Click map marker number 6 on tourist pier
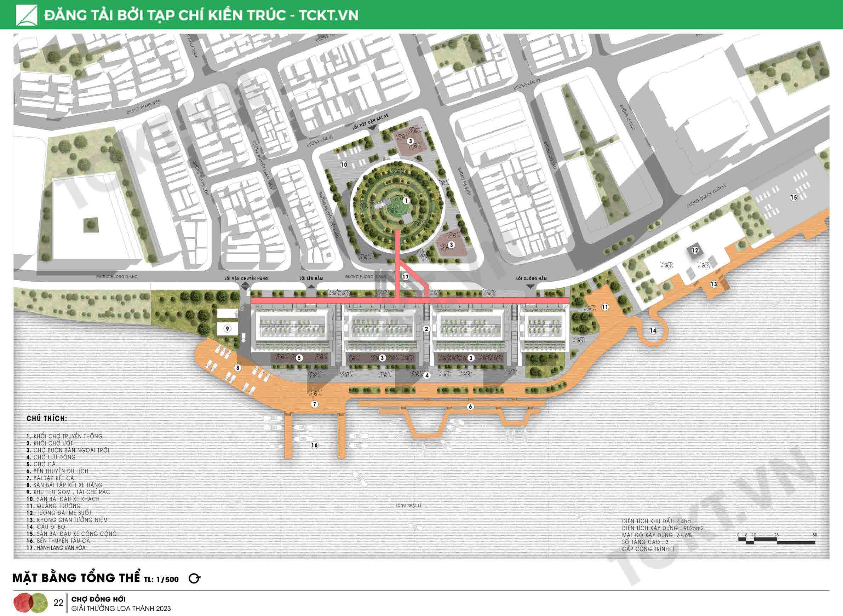Screen dimensions: 843x616 470,407
